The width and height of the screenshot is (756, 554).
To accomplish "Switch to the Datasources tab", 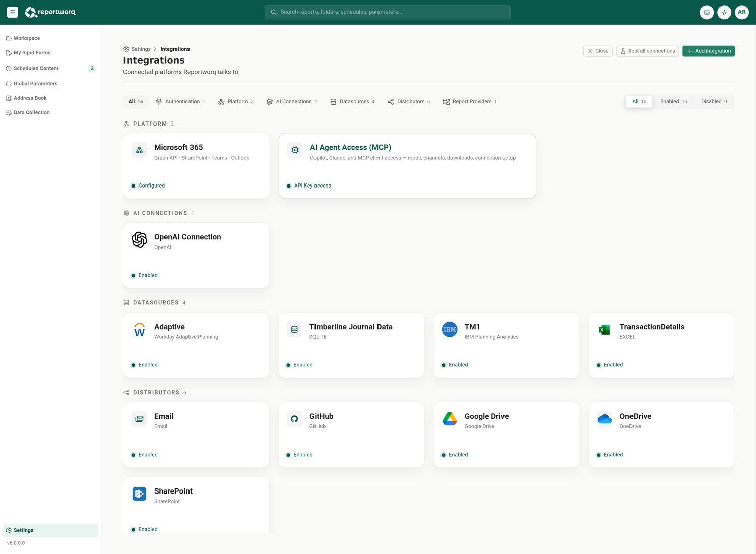I will (352, 102).
